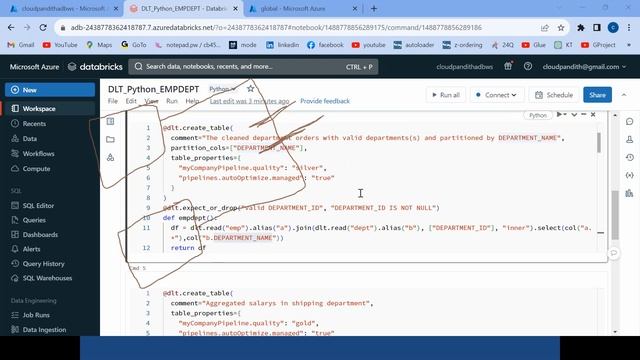Minimize the cell with the dash icon
Screen dimensions: 640x360
[584, 115]
